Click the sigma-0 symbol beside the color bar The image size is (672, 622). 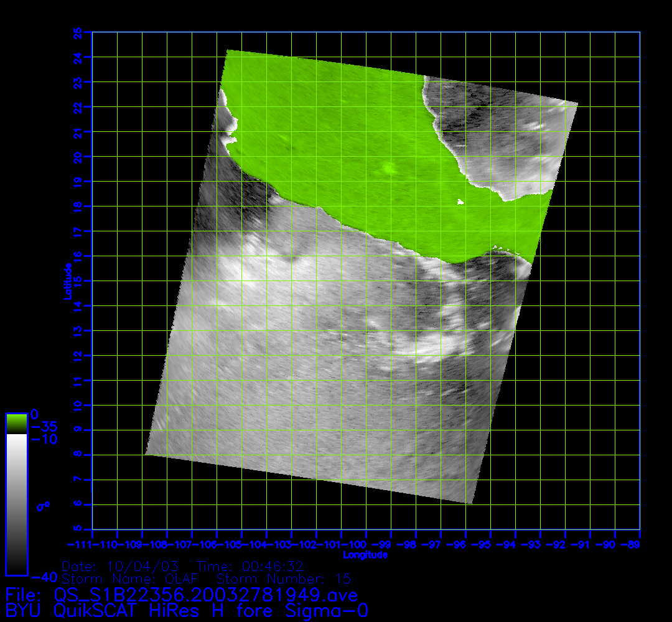pyautogui.click(x=44, y=506)
